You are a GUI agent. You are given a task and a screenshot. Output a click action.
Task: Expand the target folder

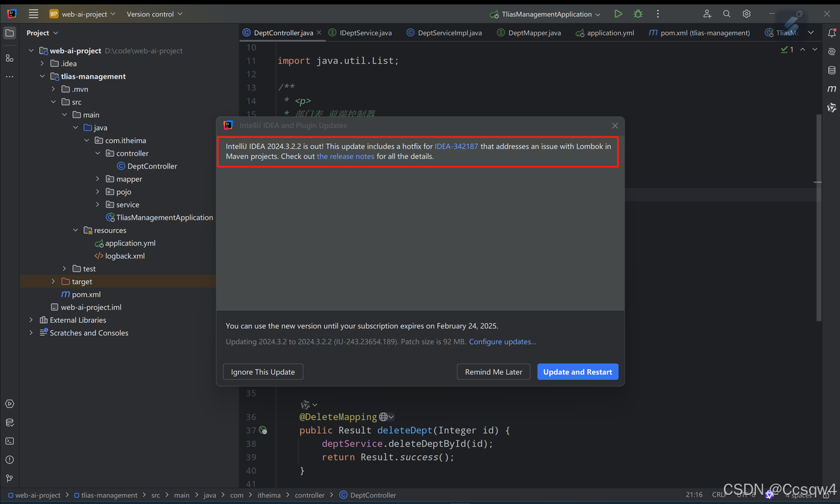tap(53, 282)
